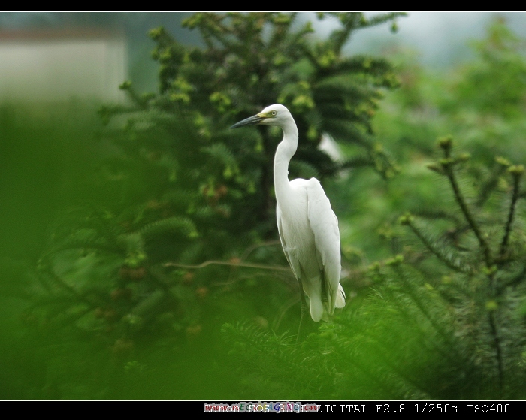526x420 pixels.
Task: Click the white egret photo
Action: [x=263, y=207]
